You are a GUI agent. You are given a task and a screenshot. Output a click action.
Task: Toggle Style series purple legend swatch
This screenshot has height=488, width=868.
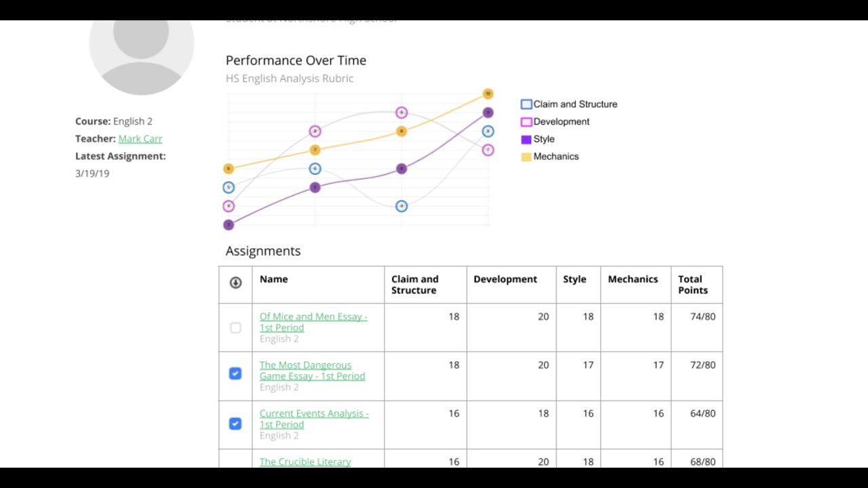pos(526,140)
